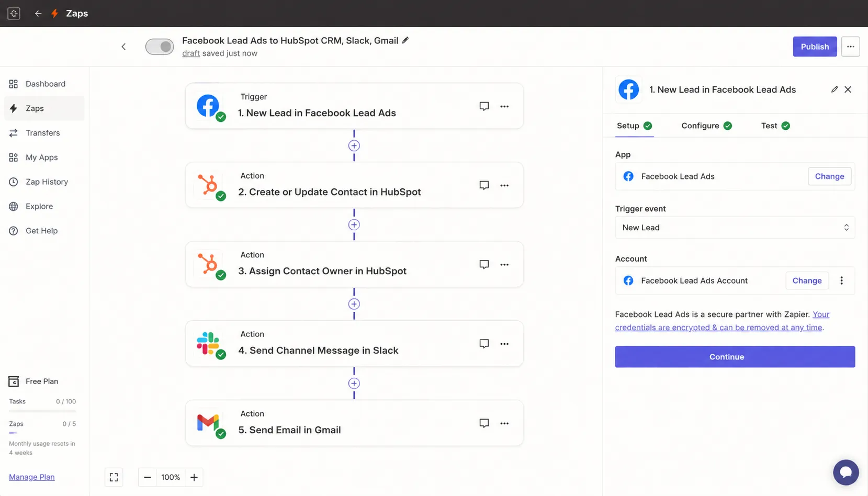Click the draft version link
Viewport: 868px width, 496px height.
pos(191,53)
